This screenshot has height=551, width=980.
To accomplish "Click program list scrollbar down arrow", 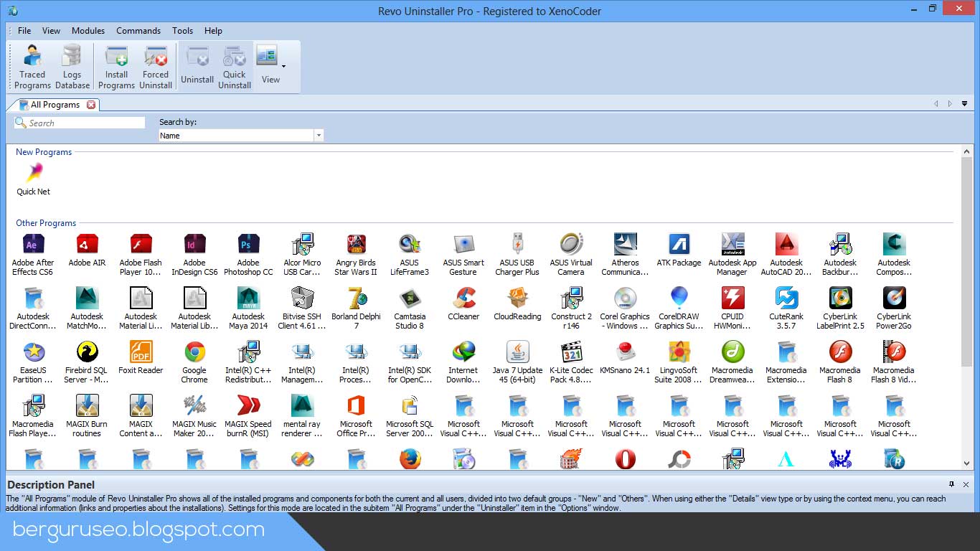I will 967,463.
